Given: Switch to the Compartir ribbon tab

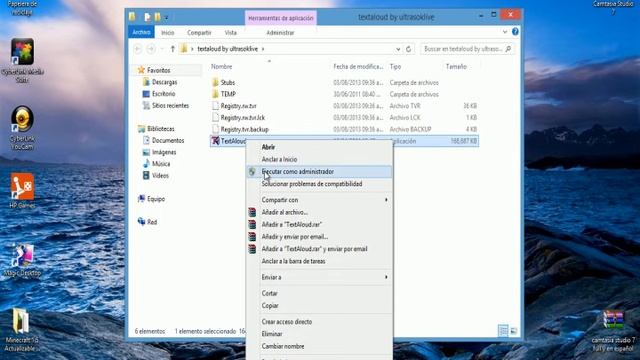Looking at the screenshot, I should pos(199,33).
